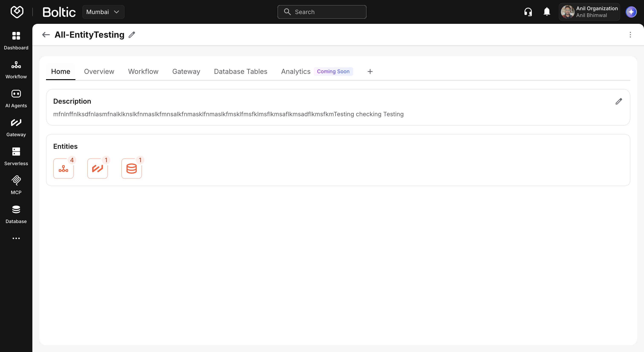Add a new tab with plus icon

(x=370, y=72)
